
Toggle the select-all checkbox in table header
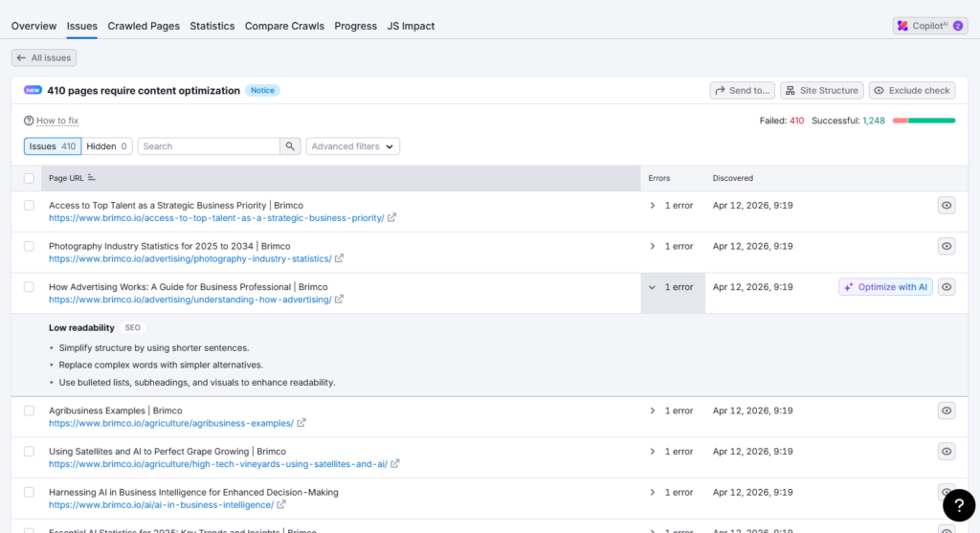click(x=29, y=178)
